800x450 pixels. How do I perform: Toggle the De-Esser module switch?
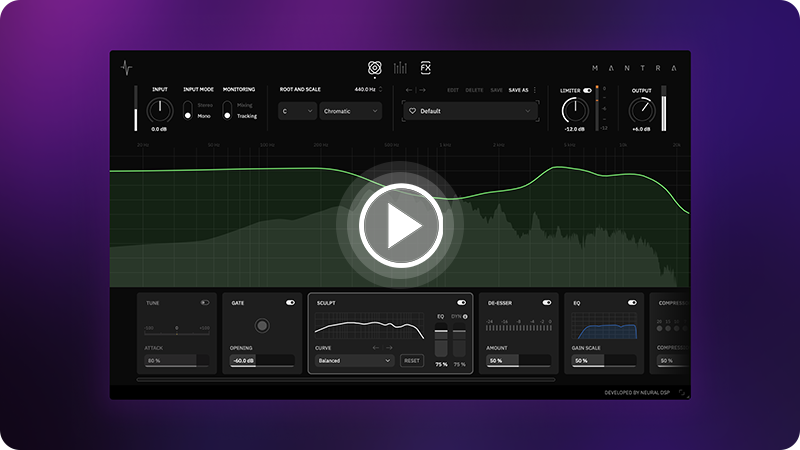point(547,303)
